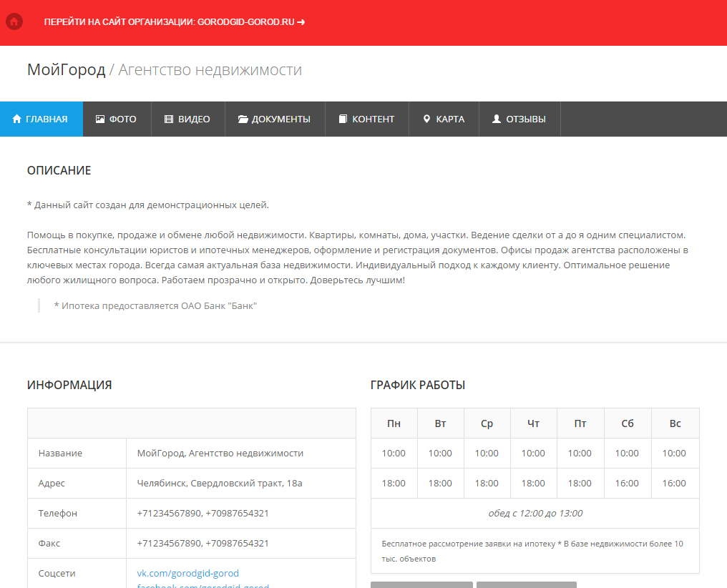Click the round home icon in red bar

coord(14,21)
